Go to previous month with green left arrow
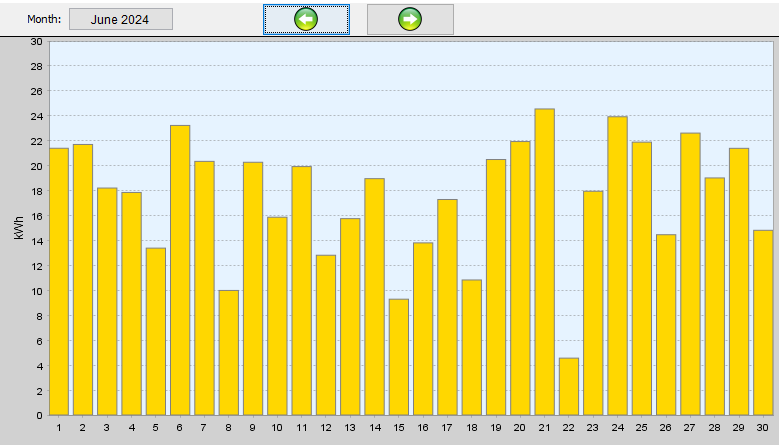This screenshot has width=779, height=445. (306, 19)
